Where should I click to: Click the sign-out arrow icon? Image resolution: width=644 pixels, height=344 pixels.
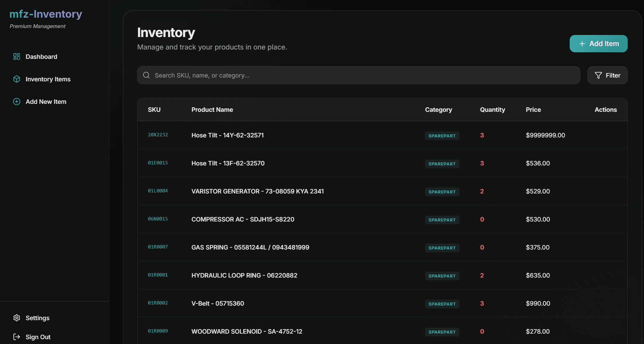click(16, 336)
